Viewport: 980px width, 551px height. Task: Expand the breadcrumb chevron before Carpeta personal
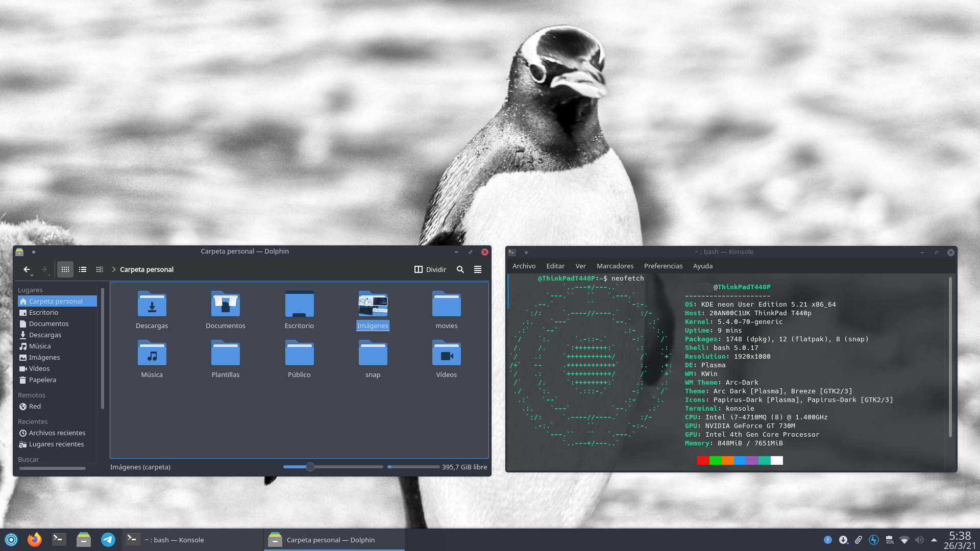tap(114, 269)
